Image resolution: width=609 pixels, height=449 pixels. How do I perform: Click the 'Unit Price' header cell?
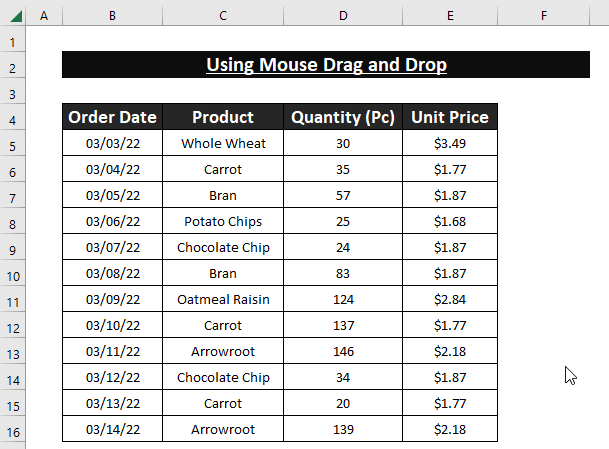coord(450,117)
